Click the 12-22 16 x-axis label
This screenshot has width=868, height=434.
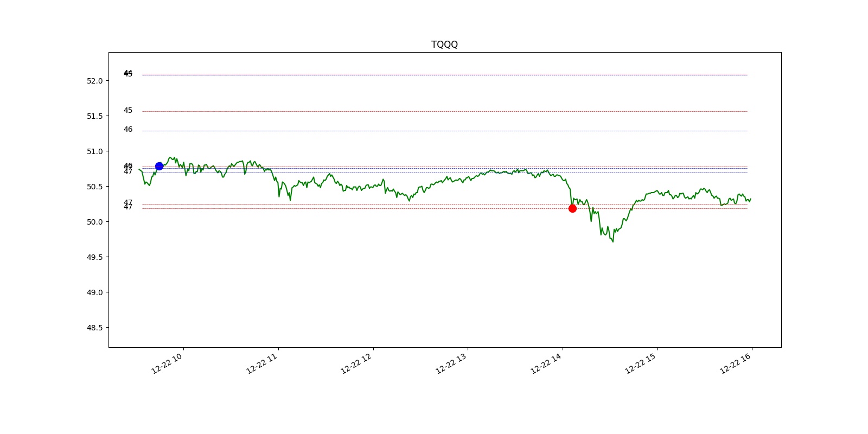pyautogui.click(x=736, y=363)
